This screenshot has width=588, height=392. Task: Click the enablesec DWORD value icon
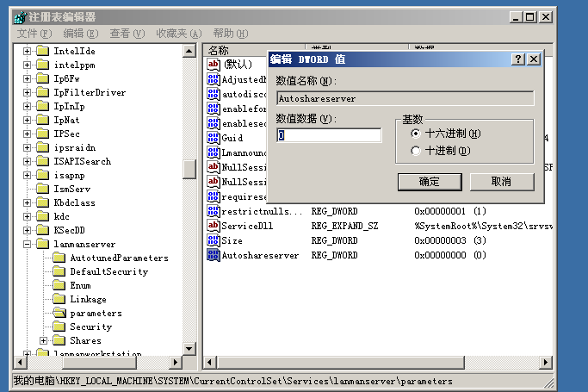(x=213, y=123)
